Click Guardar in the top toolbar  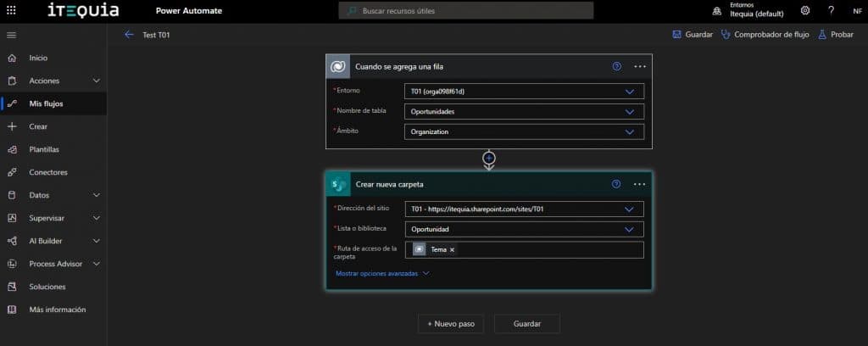tap(693, 34)
